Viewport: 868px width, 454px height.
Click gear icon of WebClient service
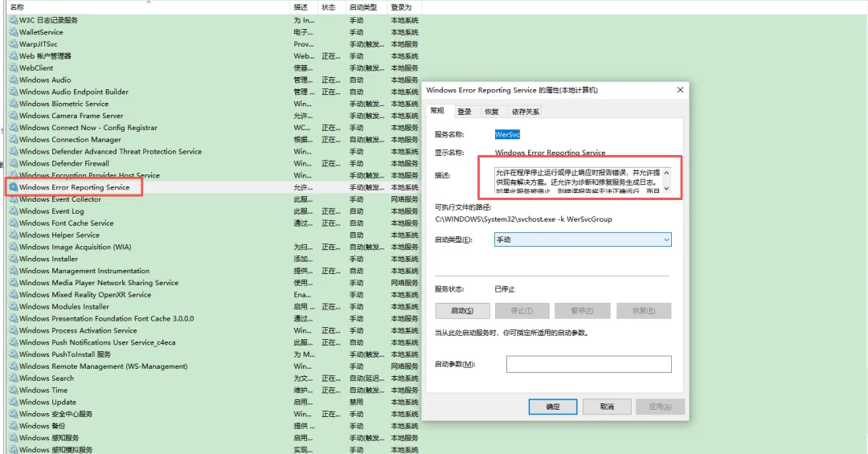pos(14,68)
